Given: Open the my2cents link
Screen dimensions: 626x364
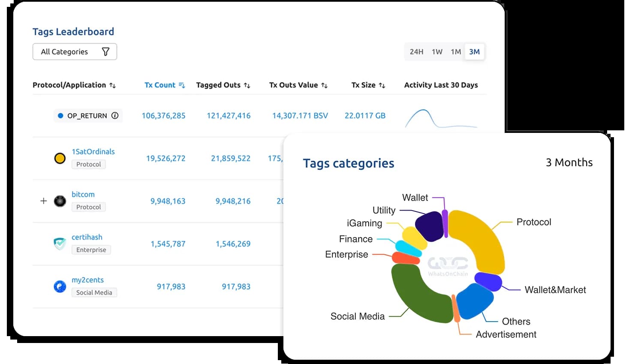Looking at the screenshot, I should tap(88, 280).
